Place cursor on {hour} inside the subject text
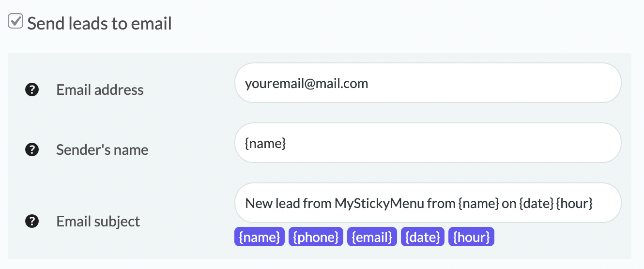 575,203
